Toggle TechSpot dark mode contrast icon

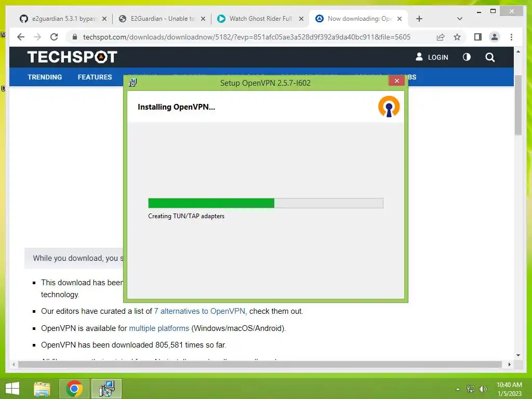(x=467, y=57)
